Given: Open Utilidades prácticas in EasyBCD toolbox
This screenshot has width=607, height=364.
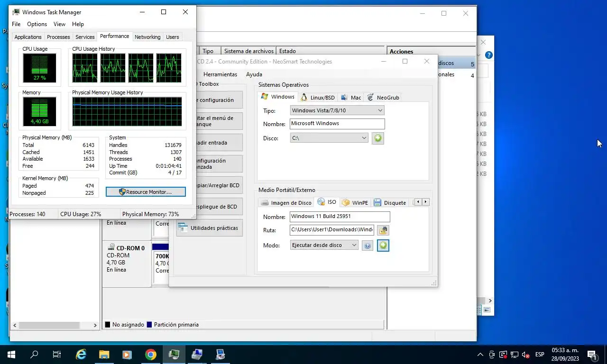Looking at the screenshot, I should pos(209,228).
